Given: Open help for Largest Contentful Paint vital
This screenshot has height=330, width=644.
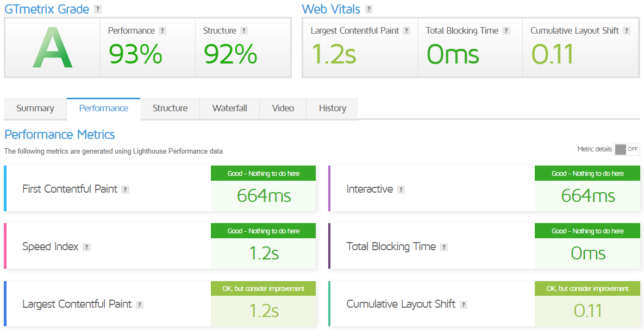Looking at the screenshot, I should tap(407, 31).
